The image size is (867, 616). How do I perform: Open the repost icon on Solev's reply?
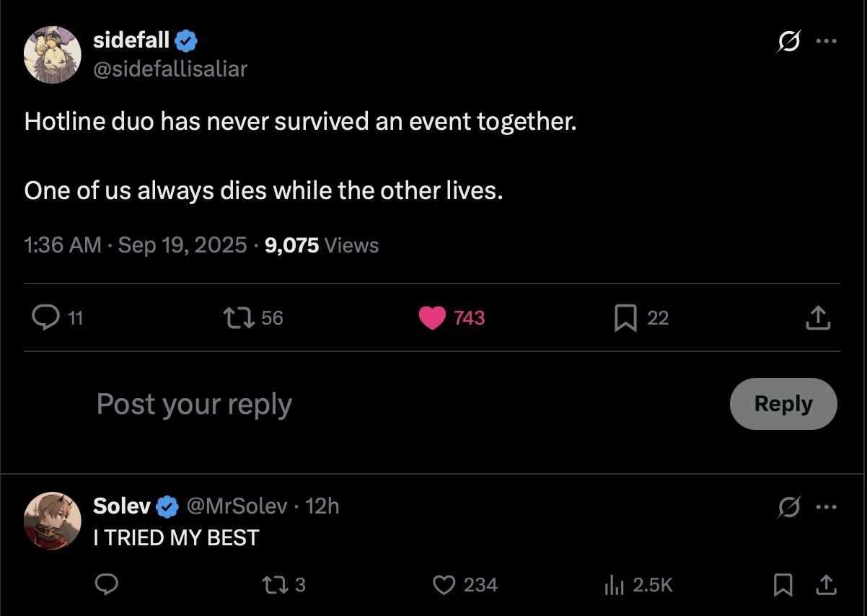[x=273, y=585]
